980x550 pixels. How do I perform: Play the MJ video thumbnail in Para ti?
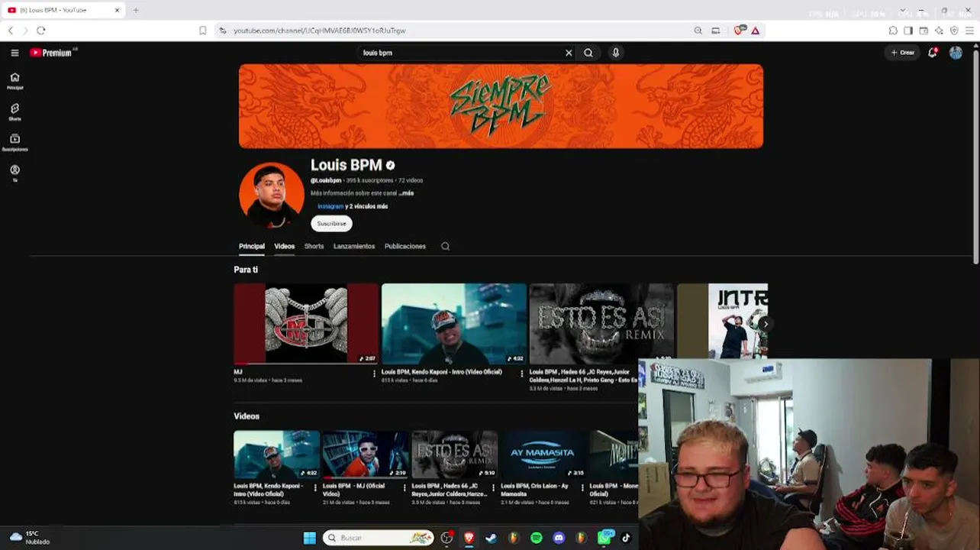(x=306, y=324)
